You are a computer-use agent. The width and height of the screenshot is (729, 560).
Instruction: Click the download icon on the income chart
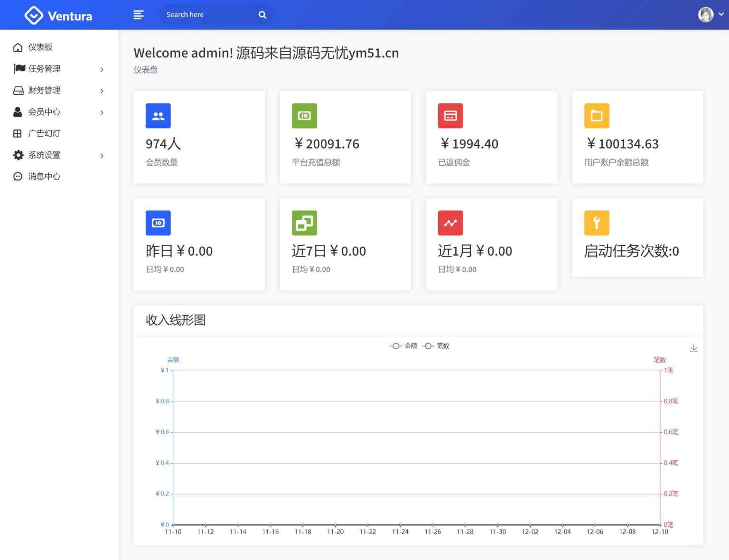pyautogui.click(x=693, y=348)
